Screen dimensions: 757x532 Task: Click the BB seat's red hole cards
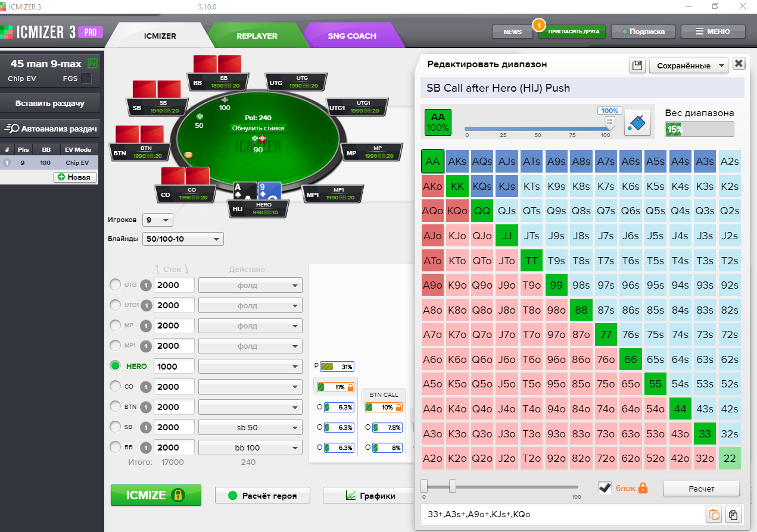click(x=217, y=64)
